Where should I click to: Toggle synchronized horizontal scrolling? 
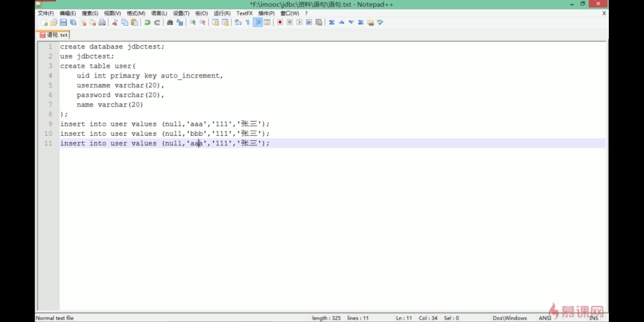pos(225,22)
